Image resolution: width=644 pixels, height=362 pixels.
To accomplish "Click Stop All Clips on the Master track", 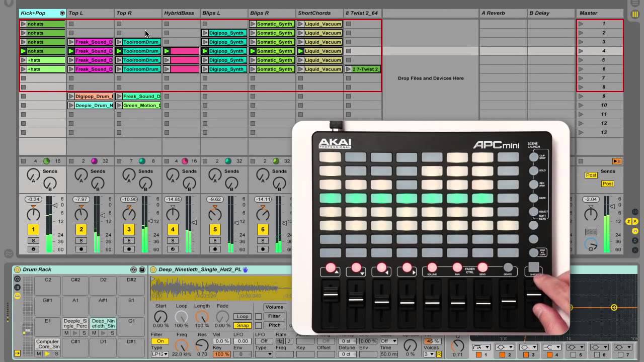I will click(581, 161).
